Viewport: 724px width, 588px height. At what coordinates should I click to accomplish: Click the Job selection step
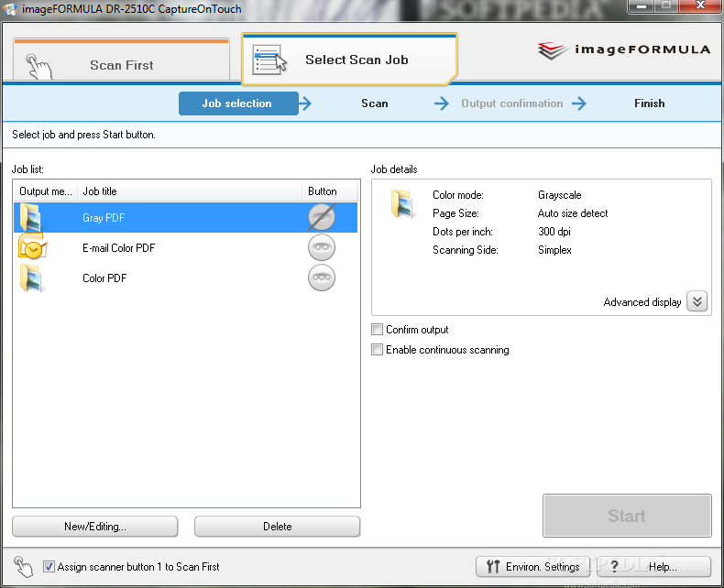tap(238, 103)
